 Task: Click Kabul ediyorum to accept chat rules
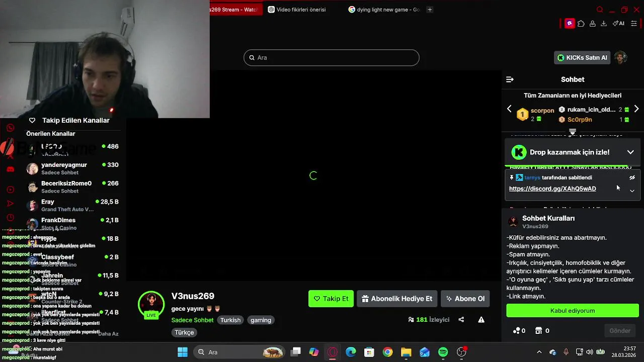tap(573, 311)
